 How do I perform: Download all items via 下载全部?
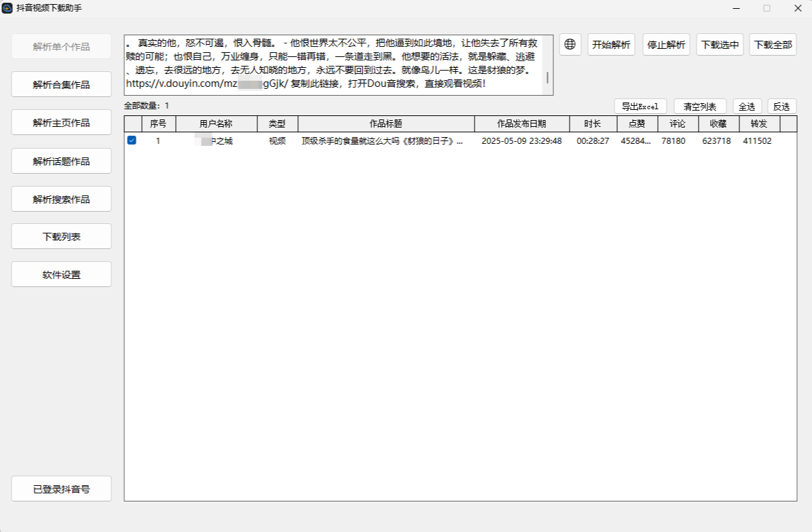point(773,45)
